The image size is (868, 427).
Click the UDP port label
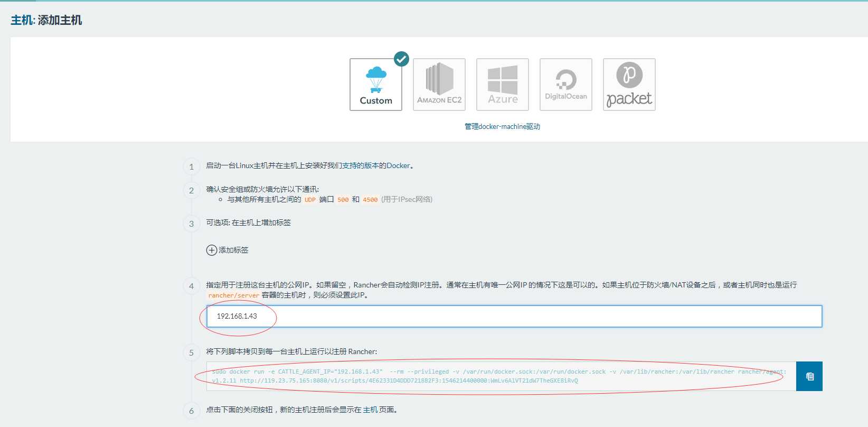[x=310, y=200]
